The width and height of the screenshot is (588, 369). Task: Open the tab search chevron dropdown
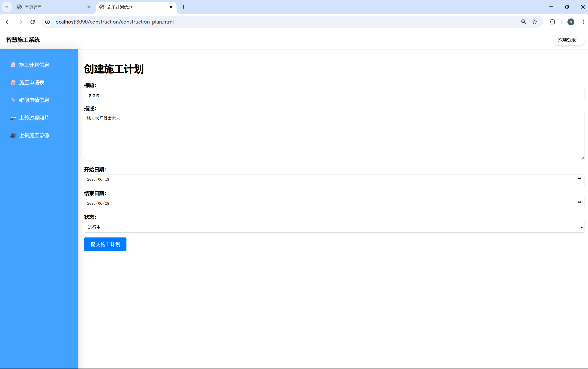coord(7,7)
